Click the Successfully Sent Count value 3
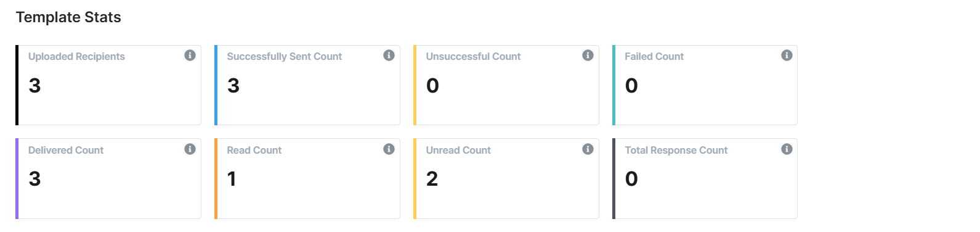This screenshot has width=980, height=232. 233,86
